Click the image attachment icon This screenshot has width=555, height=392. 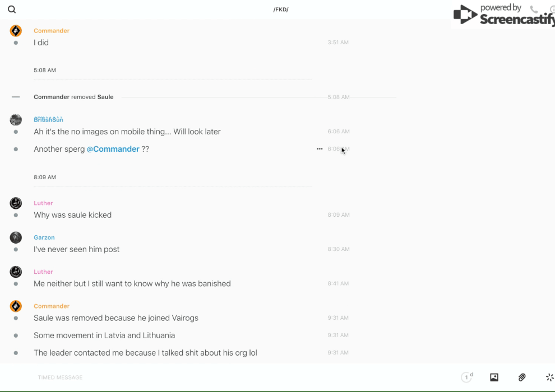[x=494, y=377]
